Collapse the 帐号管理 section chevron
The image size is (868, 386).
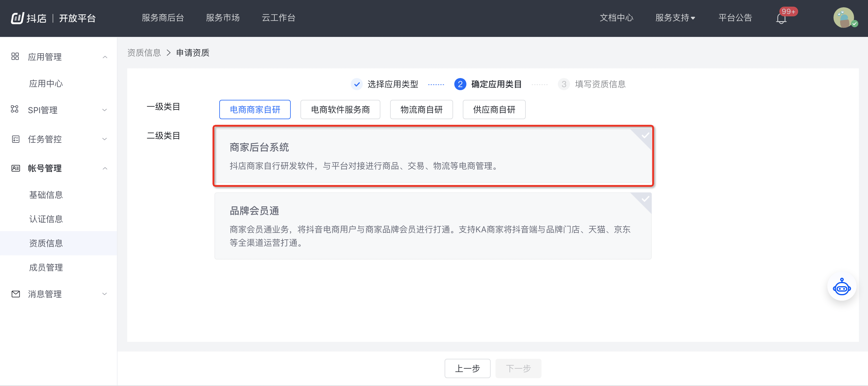[x=105, y=168]
